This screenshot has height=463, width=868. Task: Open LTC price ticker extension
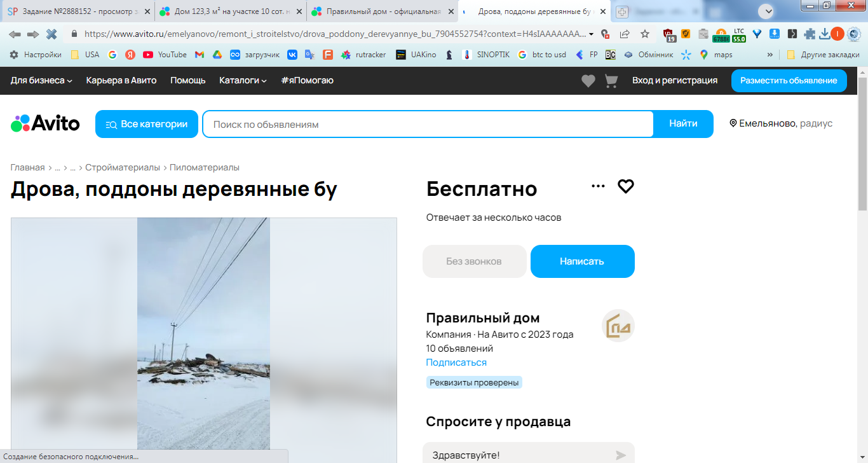tap(738, 35)
